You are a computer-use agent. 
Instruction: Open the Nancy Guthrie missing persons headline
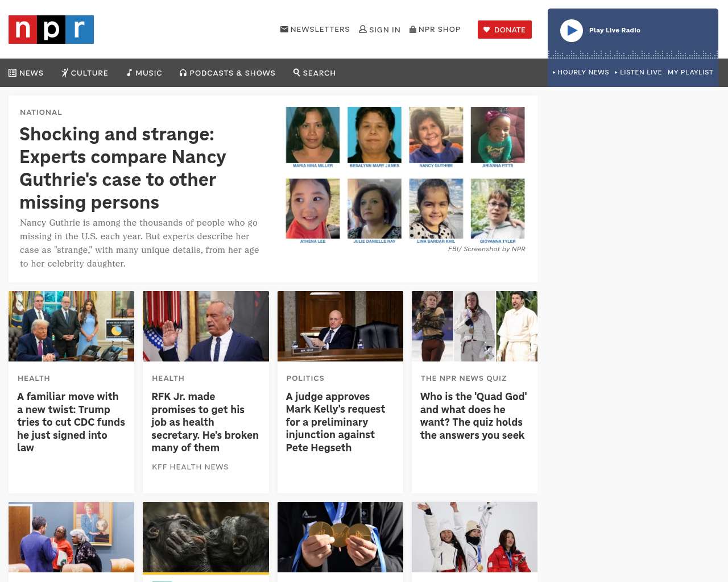(123, 168)
